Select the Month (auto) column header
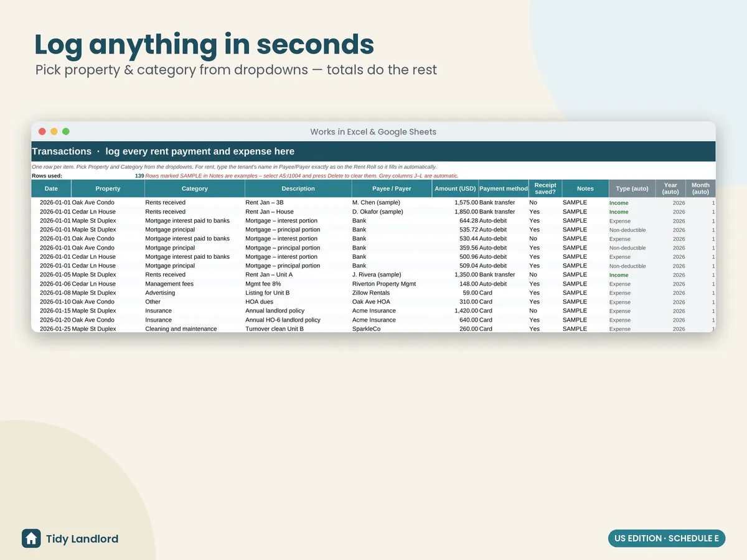 coord(700,189)
